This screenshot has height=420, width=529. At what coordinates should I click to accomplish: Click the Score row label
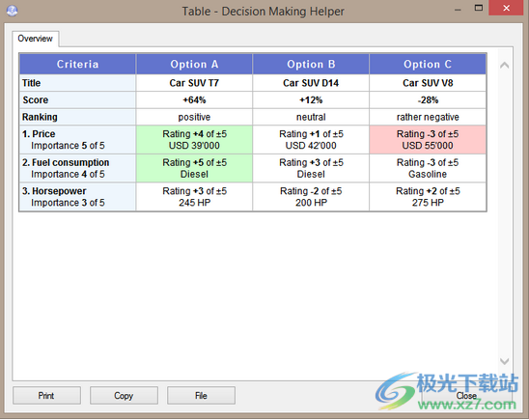(x=77, y=99)
